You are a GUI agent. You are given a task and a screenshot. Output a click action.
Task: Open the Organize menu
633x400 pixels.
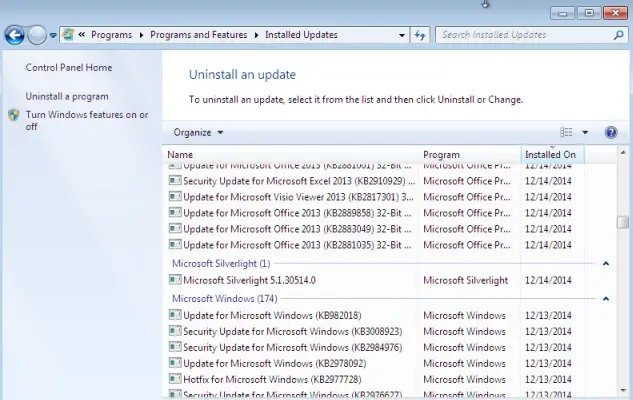click(x=198, y=132)
